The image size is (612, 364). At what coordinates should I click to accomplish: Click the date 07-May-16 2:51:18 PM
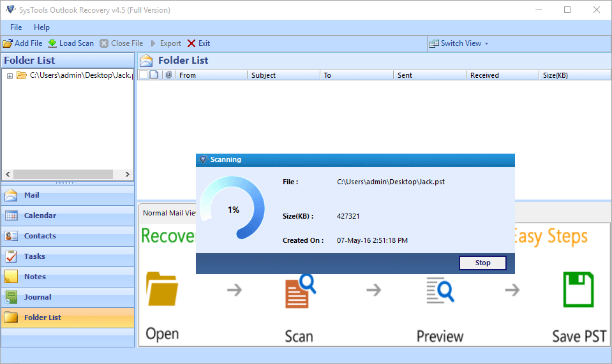coord(372,240)
